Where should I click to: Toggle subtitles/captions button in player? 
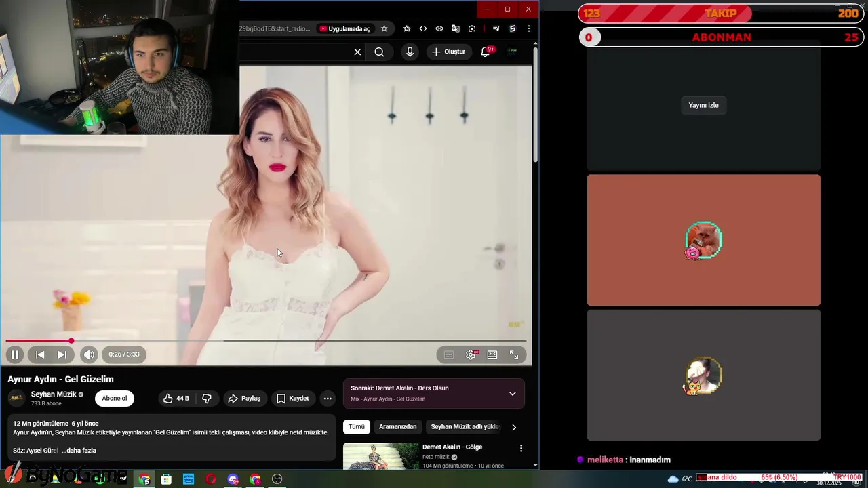pos(449,354)
